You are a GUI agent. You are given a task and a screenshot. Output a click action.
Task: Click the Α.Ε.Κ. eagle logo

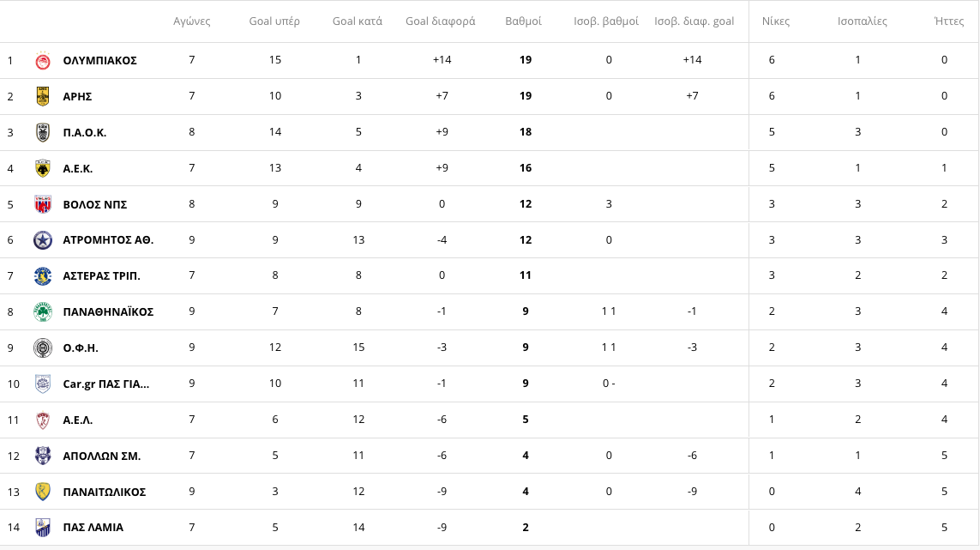point(43,168)
